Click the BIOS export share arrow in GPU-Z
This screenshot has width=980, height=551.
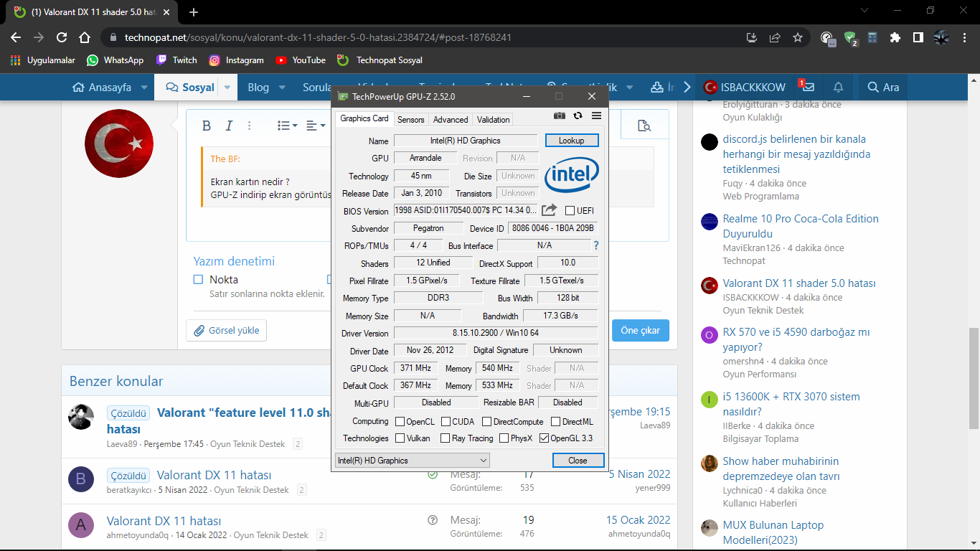(549, 210)
